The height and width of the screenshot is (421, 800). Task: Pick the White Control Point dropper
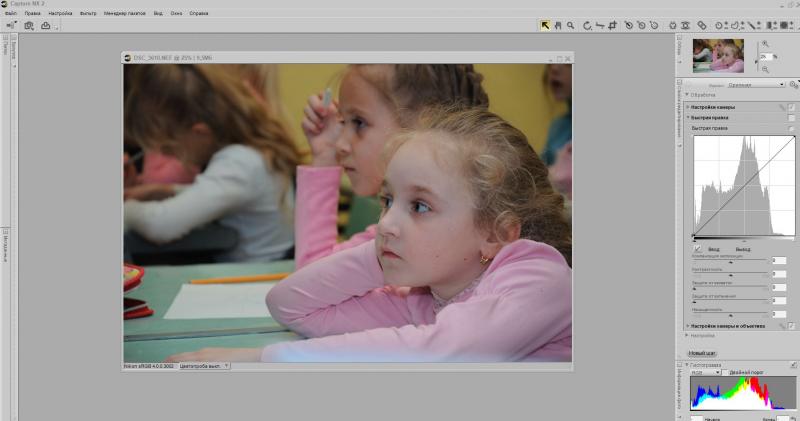tap(655, 25)
